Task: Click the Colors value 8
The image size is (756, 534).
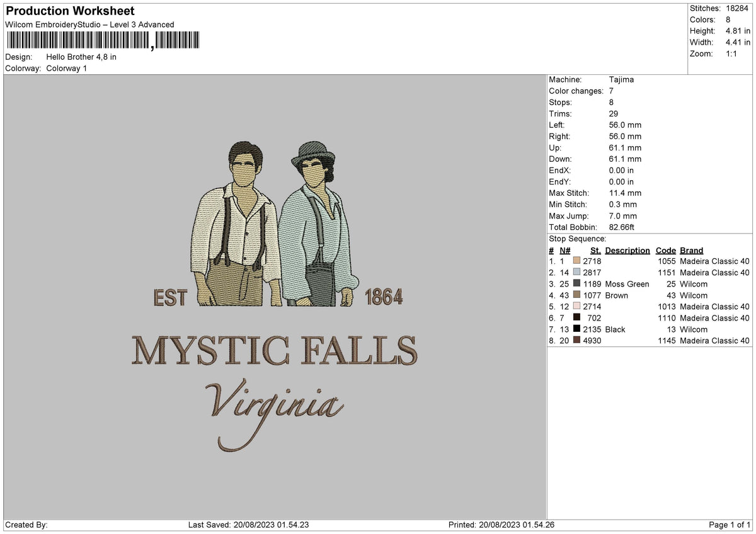Action: pyautogui.click(x=728, y=20)
